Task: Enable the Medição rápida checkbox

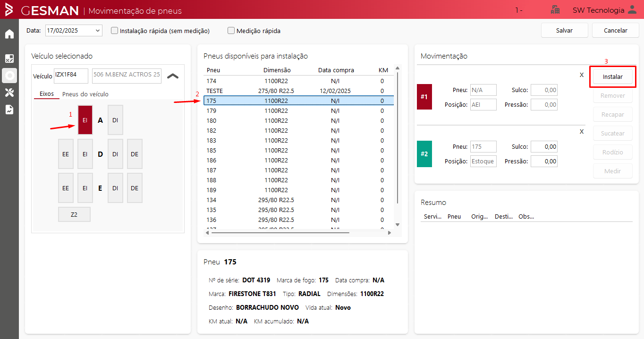Action: point(231,31)
